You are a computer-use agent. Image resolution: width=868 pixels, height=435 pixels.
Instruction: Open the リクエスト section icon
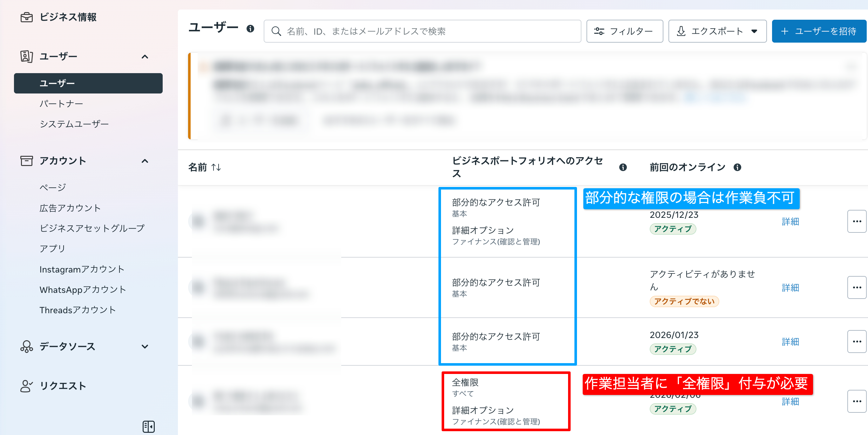pos(27,385)
